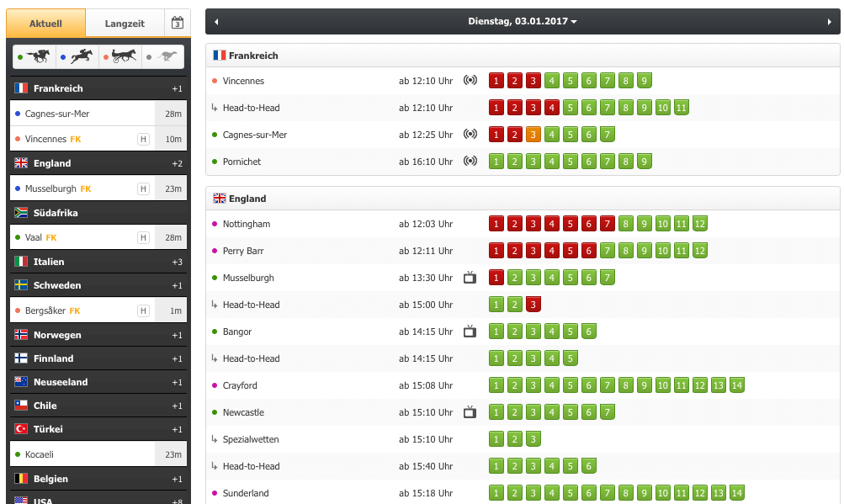Go to next day with right arrow

(829, 22)
